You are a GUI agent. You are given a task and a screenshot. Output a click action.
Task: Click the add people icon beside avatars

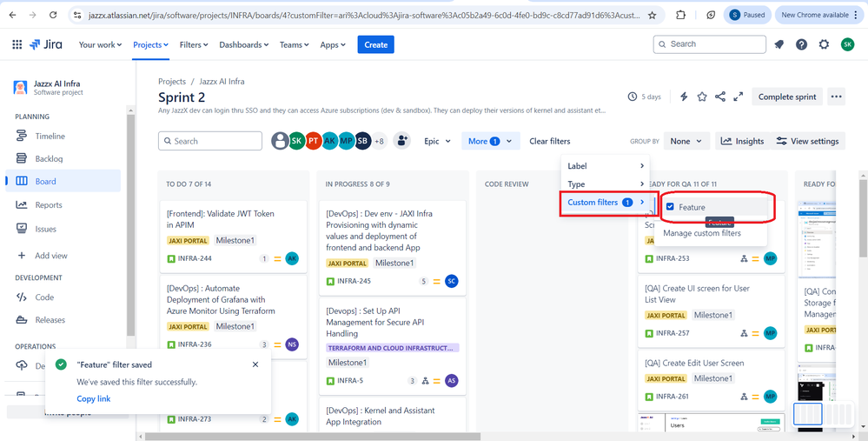point(402,141)
